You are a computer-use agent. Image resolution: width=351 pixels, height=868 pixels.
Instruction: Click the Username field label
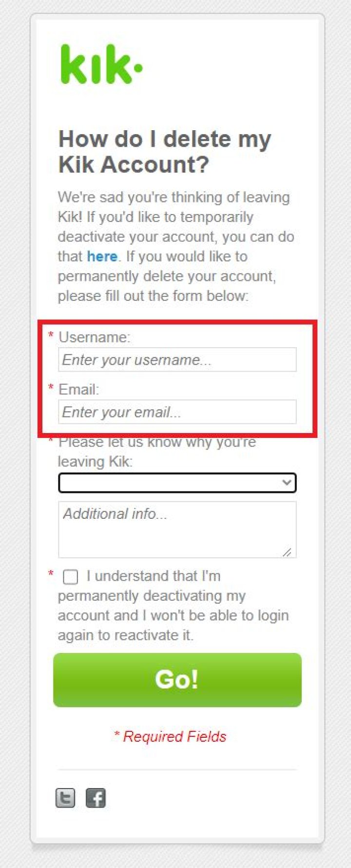coord(94,337)
